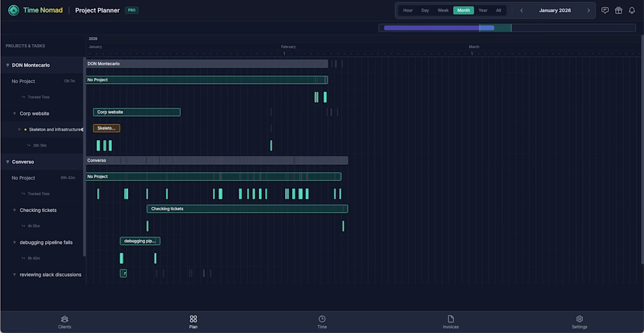Open the Plan tab
The height and width of the screenshot is (333, 644).
193,322
